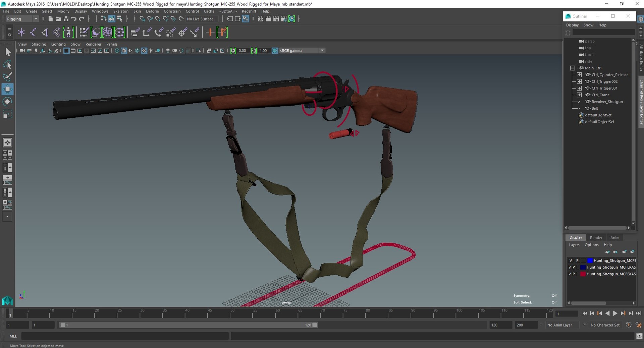Toggle wireframe shading in viewport toolbar

tap(117, 51)
